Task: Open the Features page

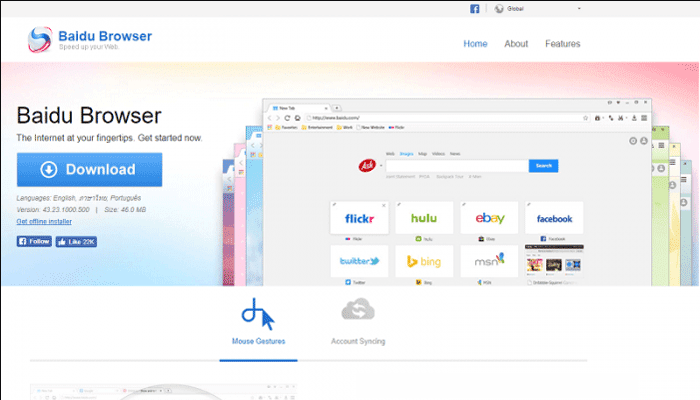Action: pyautogui.click(x=562, y=44)
